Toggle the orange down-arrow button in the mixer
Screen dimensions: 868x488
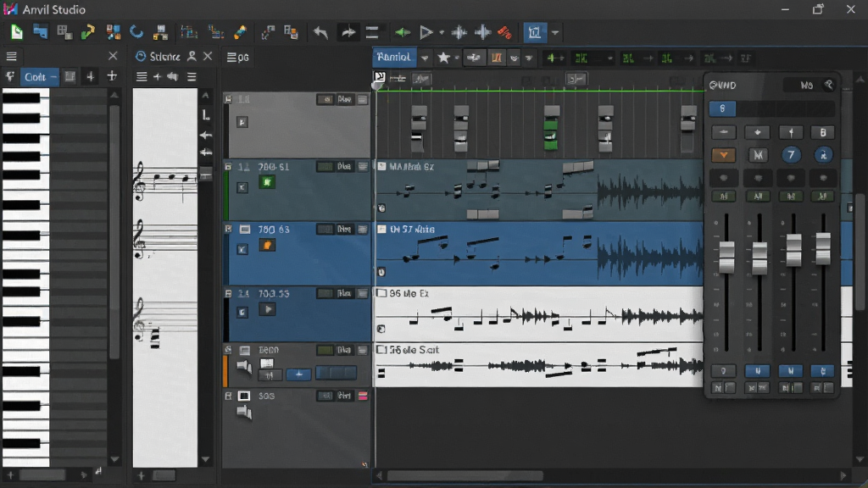click(724, 155)
